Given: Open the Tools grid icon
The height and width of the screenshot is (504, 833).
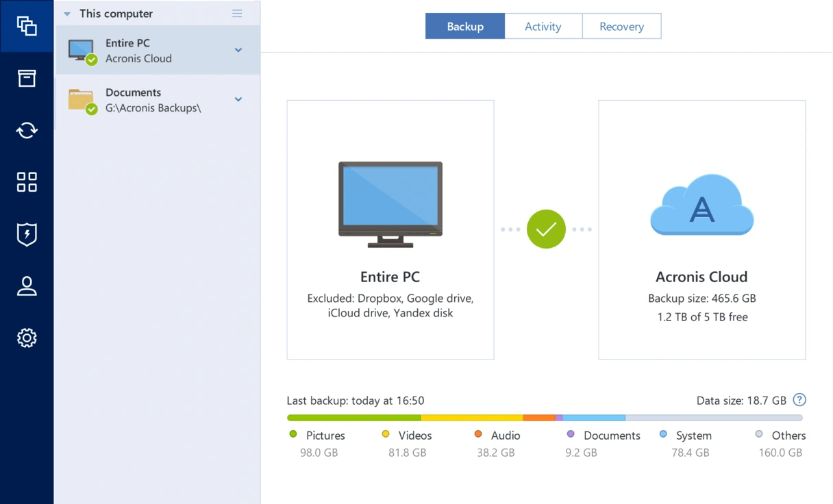Looking at the screenshot, I should [27, 182].
